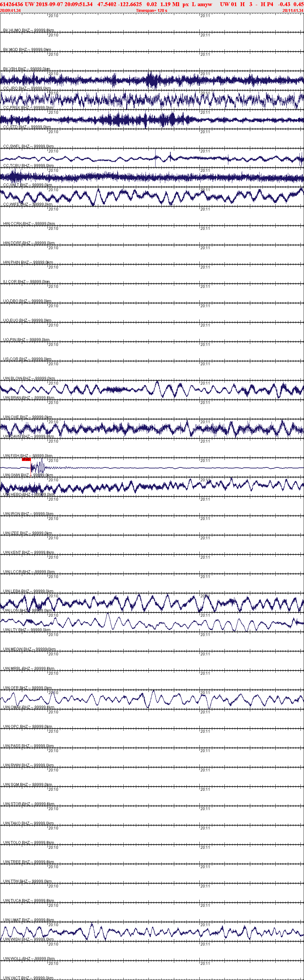The height and width of the screenshot is (980, 304).
Task: Click the Timespan= 120 s label
Action: tap(152, 10)
